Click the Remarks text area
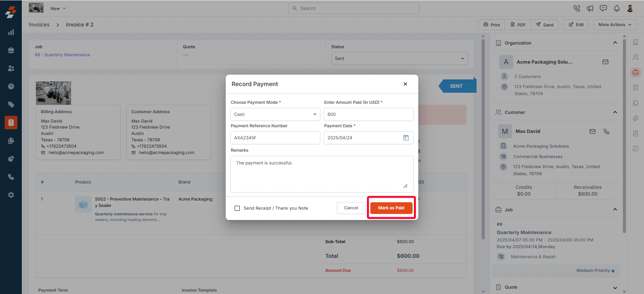Screen dimensions: 644x294 322,174
